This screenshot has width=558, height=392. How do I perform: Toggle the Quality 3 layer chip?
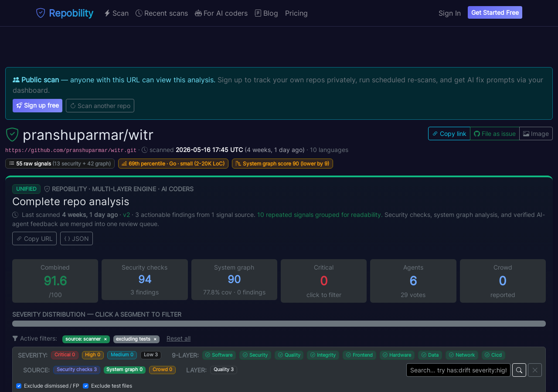pos(224,370)
